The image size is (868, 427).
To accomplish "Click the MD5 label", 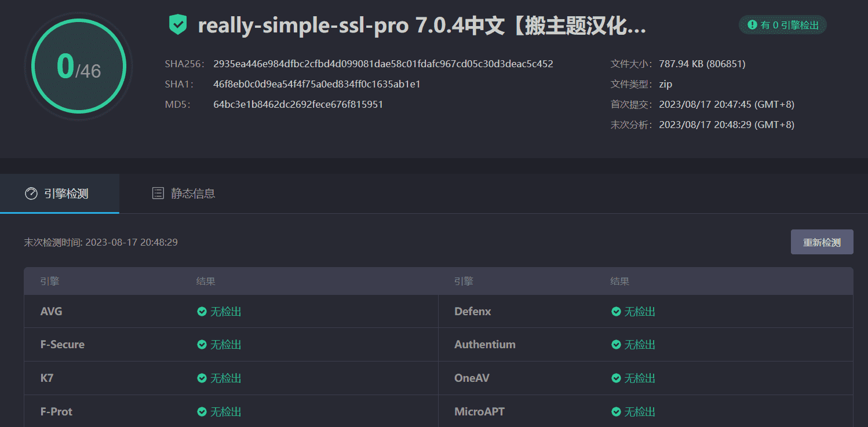I will point(177,104).
